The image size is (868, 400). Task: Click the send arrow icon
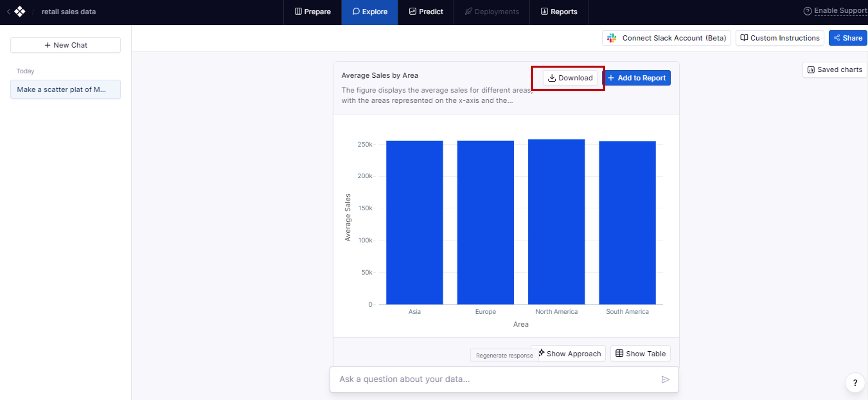click(665, 379)
